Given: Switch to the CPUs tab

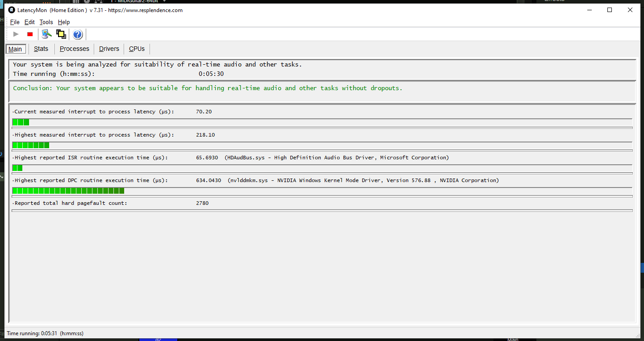Looking at the screenshot, I should pyautogui.click(x=137, y=49).
